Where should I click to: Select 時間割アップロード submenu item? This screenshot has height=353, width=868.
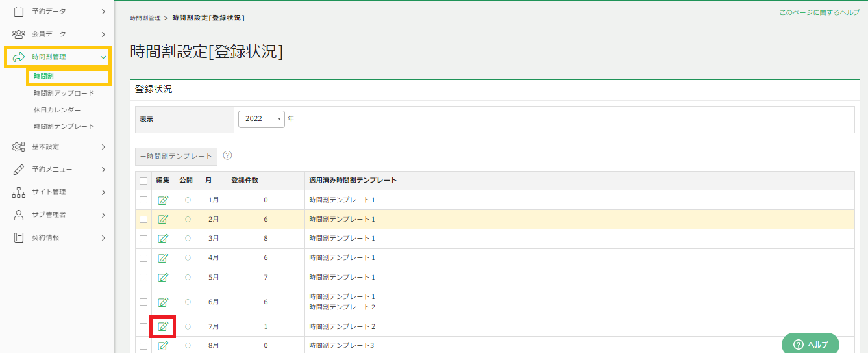[x=64, y=93]
